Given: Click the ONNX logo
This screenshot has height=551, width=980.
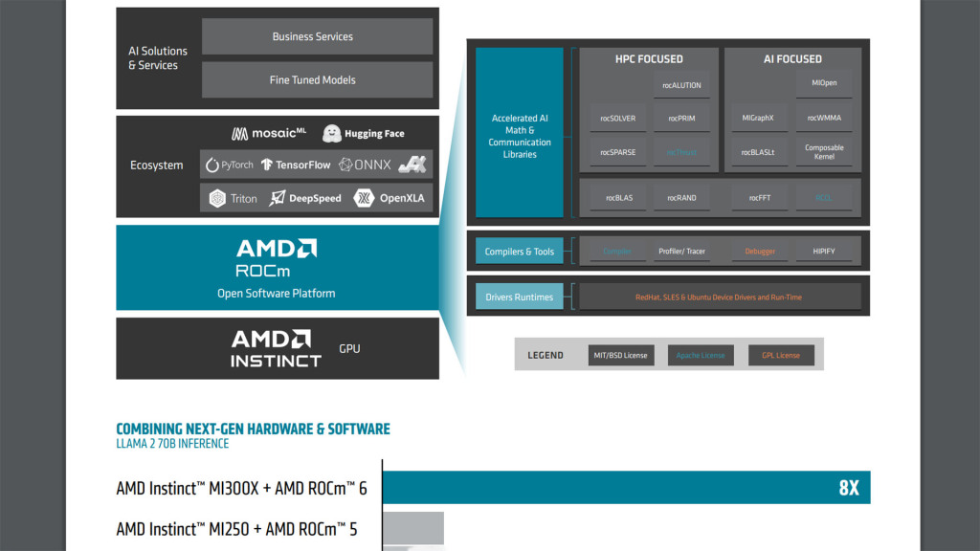Looking at the screenshot, I should coord(365,165).
